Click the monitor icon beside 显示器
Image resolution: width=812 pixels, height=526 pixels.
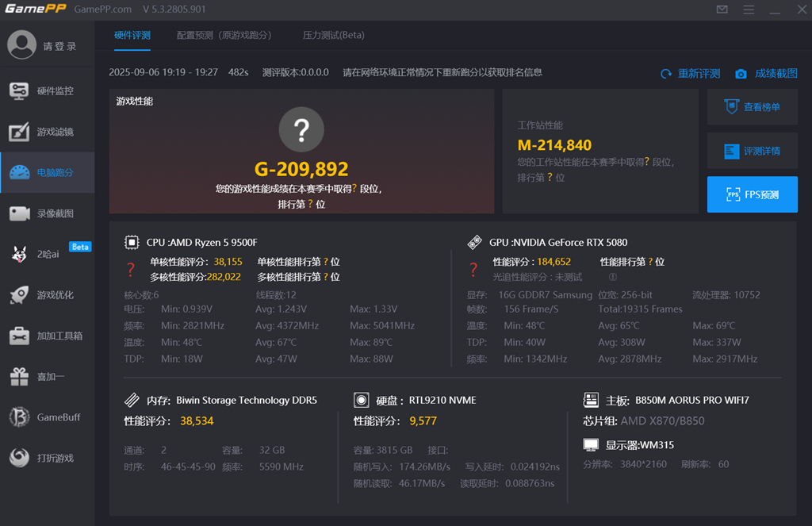point(591,444)
